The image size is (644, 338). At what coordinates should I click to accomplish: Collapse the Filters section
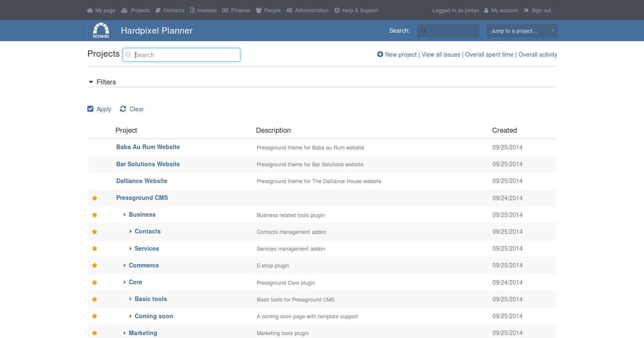pos(102,82)
